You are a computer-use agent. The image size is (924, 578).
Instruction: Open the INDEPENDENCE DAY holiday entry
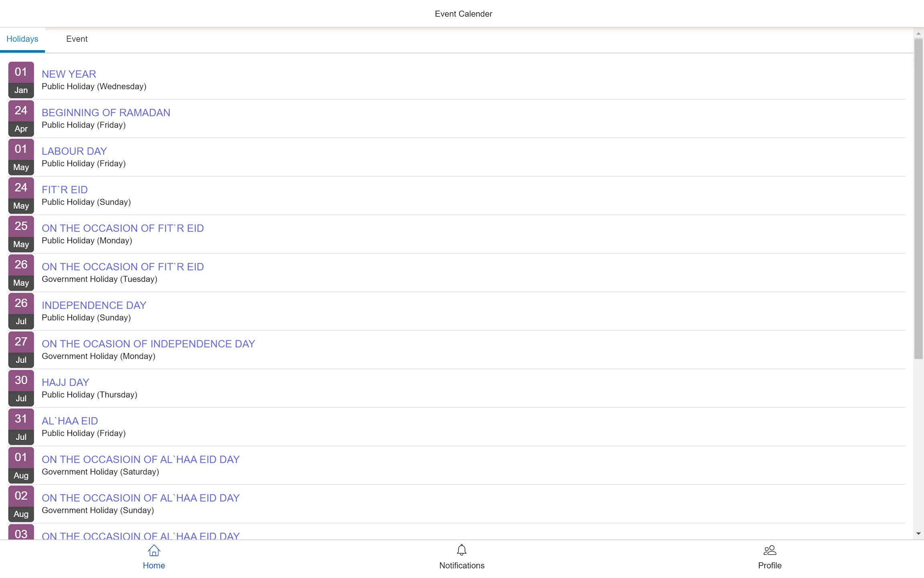click(94, 305)
